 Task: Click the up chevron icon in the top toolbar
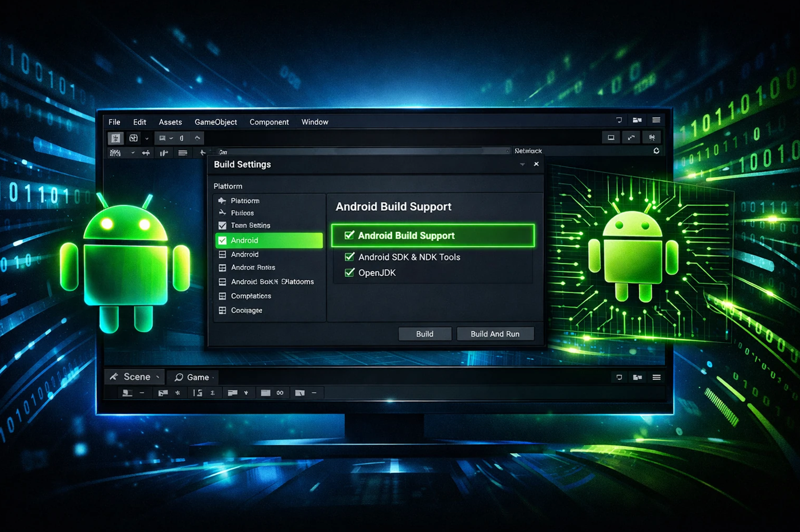(197, 138)
